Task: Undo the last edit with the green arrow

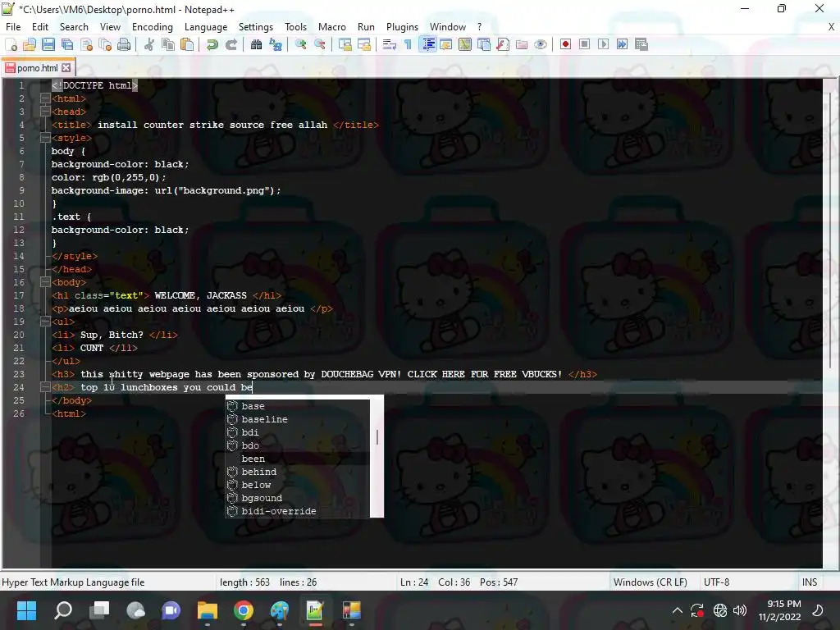Action: (x=212, y=44)
